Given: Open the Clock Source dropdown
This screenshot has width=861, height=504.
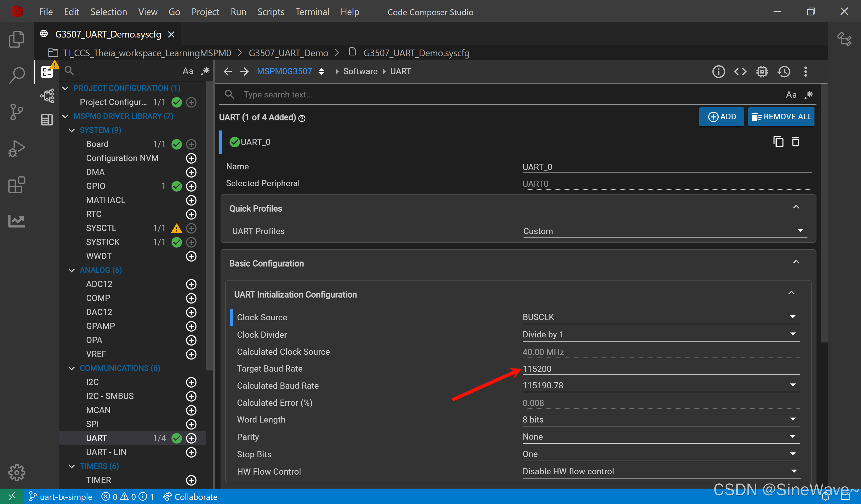Looking at the screenshot, I should tap(661, 317).
